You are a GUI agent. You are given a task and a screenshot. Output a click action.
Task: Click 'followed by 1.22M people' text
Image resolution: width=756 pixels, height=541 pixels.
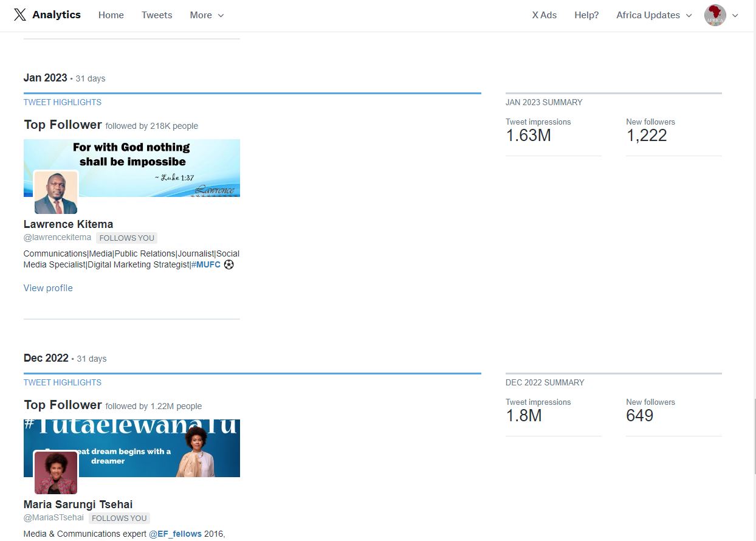[154, 406]
